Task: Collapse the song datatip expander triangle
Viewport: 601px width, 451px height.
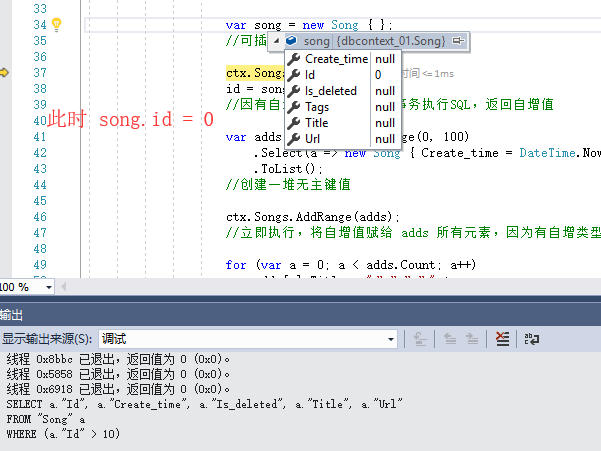Action: pyautogui.click(x=276, y=41)
